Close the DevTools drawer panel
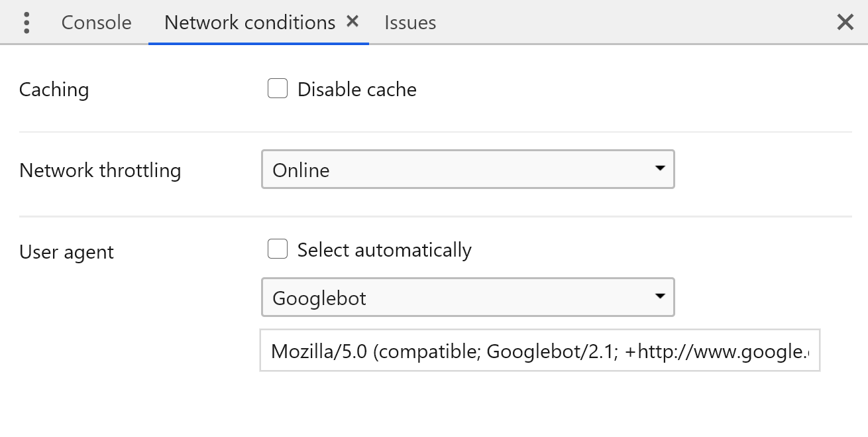Viewport: 868px width, 437px height. click(x=845, y=23)
